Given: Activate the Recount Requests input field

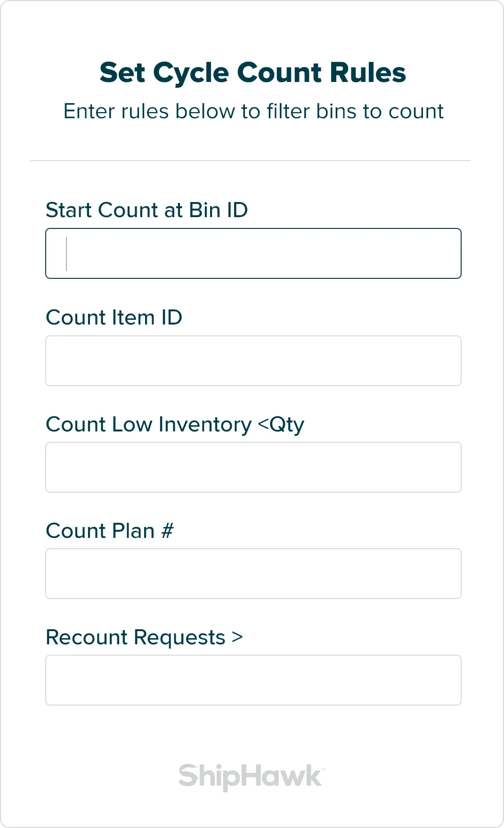Looking at the screenshot, I should [x=253, y=680].
